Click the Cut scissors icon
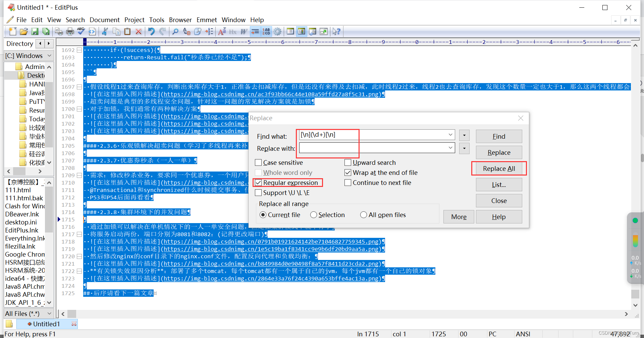Viewport: 644px width, 338px height. [105, 31]
